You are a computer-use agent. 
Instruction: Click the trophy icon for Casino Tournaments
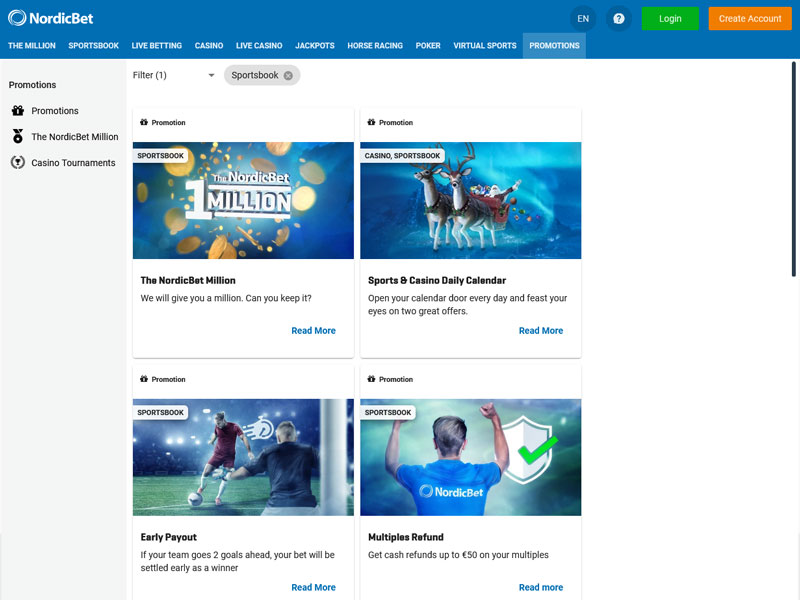tap(18, 162)
